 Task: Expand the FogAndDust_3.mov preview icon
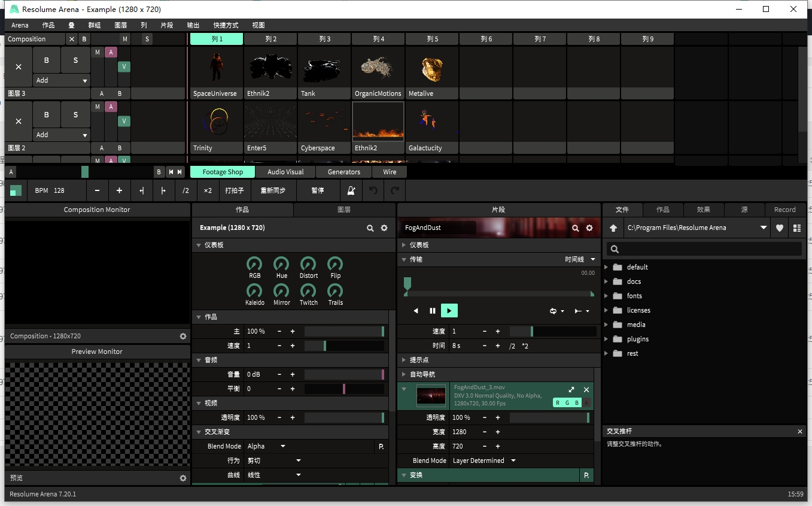pyautogui.click(x=571, y=390)
